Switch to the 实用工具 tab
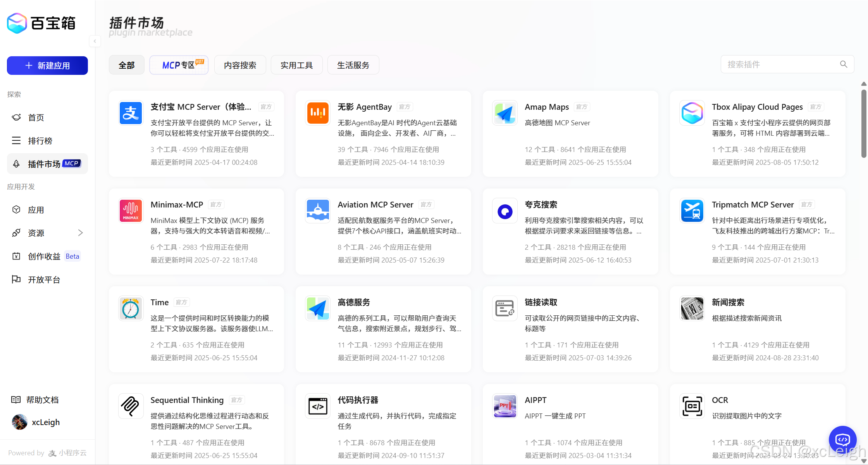Screen dimensions: 868x465 pyautogui.click(x=297, y=65)
